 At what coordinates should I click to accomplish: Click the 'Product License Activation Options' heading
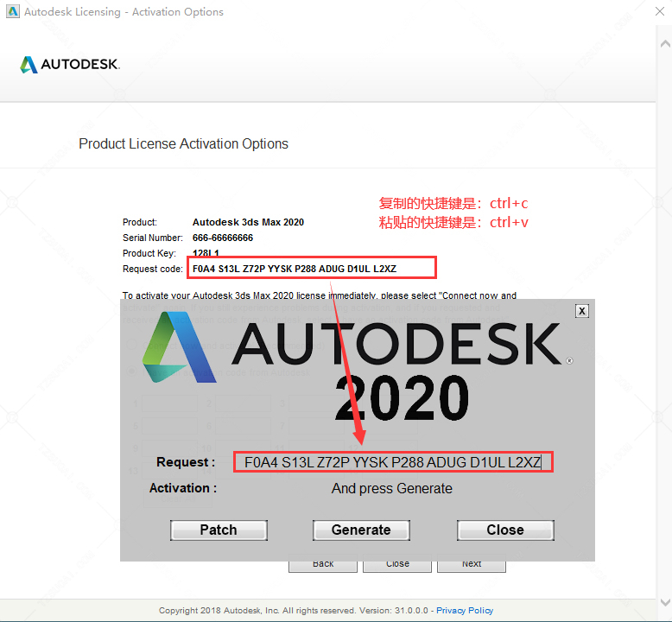(x=183, y=143)
